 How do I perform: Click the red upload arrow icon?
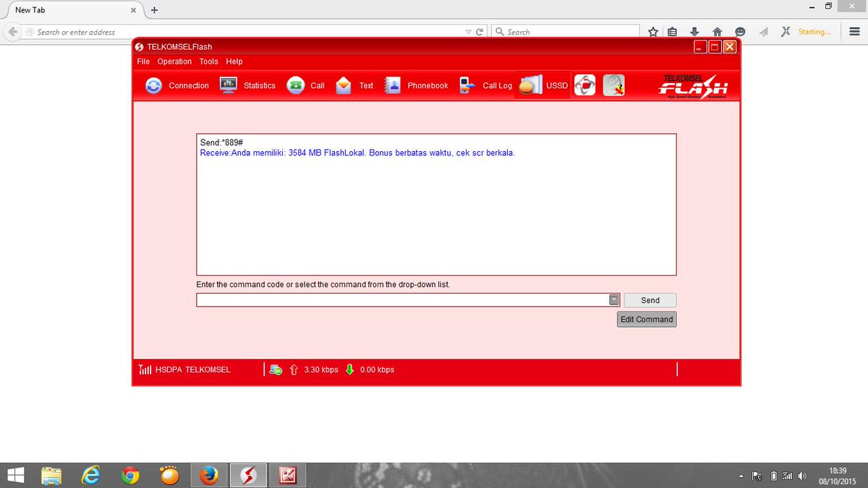point(294,369)
